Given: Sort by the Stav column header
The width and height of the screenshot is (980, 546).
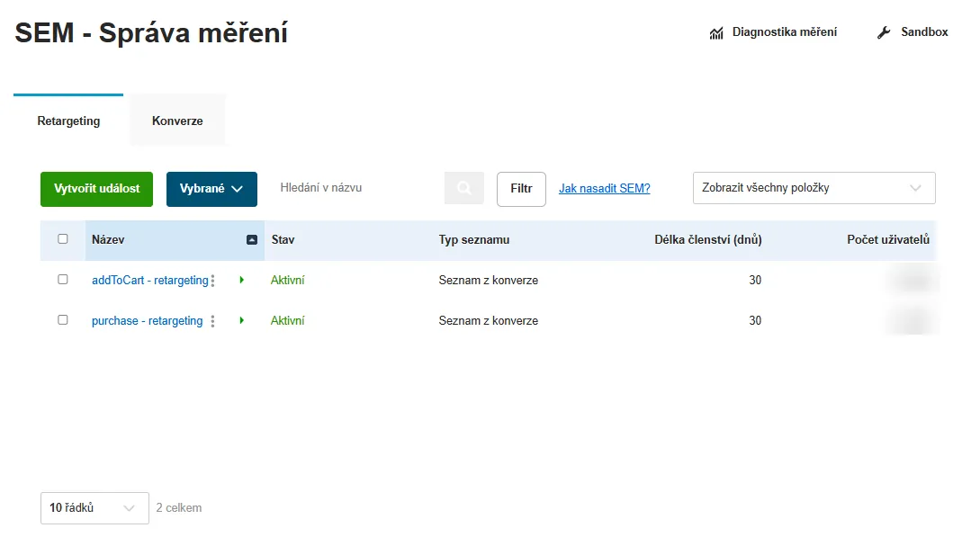Looking at the screenshot, I should click(x=283, y=240).
